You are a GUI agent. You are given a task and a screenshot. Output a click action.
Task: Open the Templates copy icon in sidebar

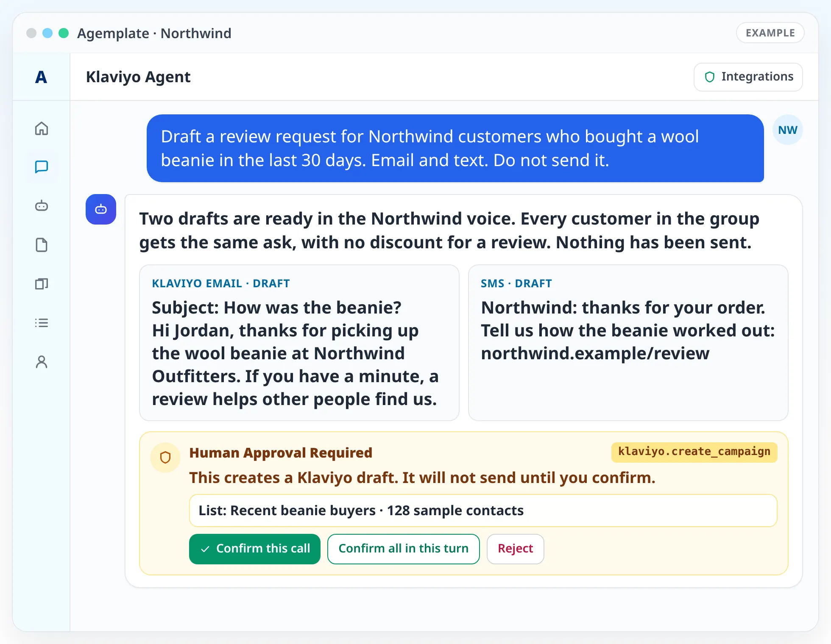42,284
